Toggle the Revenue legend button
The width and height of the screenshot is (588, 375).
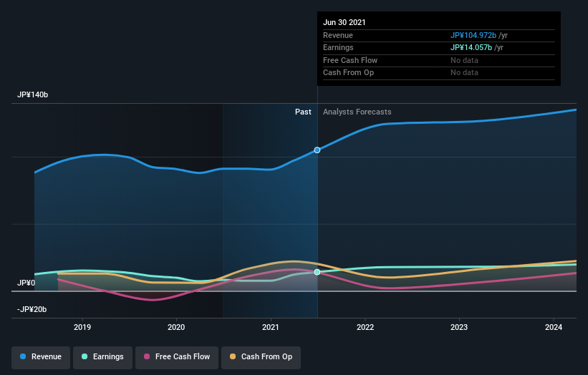(x=41, y=357)
